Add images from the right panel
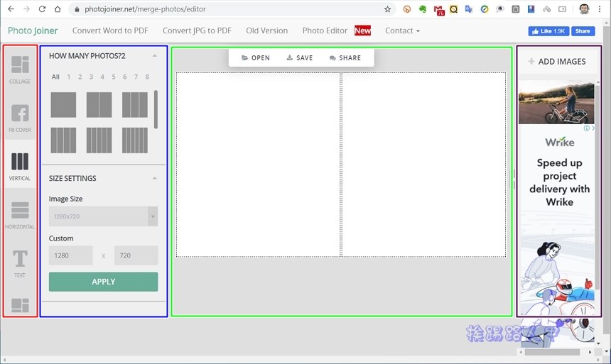Screen dimensions: 611x364 coord(557,62)
